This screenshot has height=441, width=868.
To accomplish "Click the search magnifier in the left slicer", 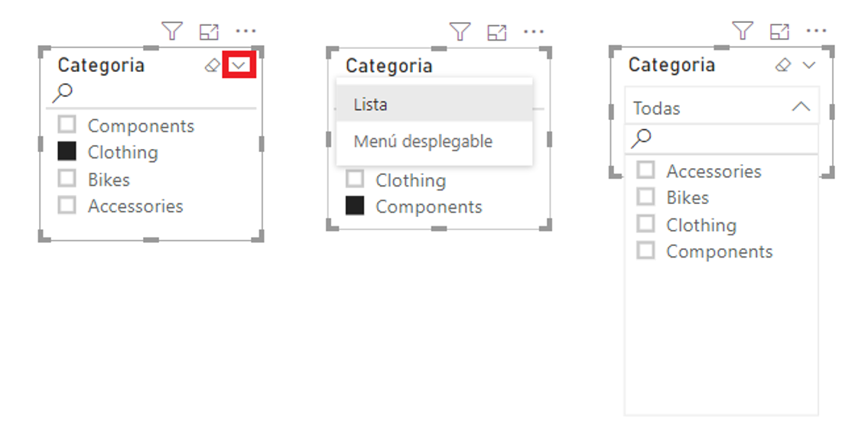I will pos(63,93).
